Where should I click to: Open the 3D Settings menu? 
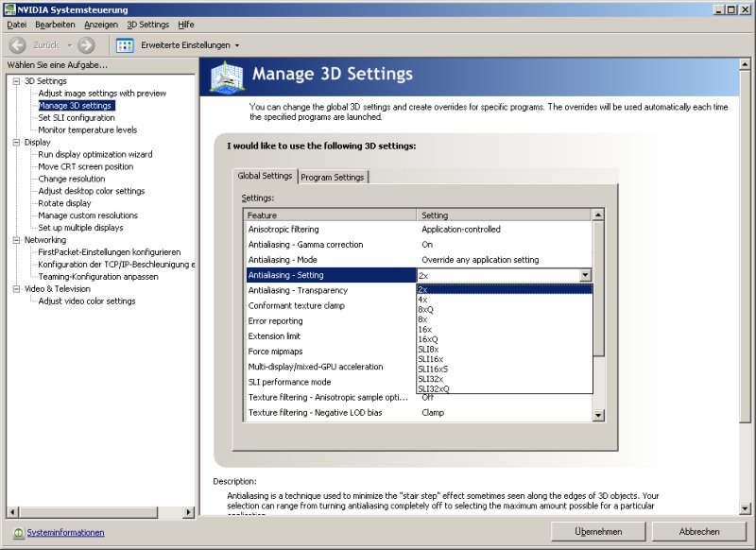(148, 25)
